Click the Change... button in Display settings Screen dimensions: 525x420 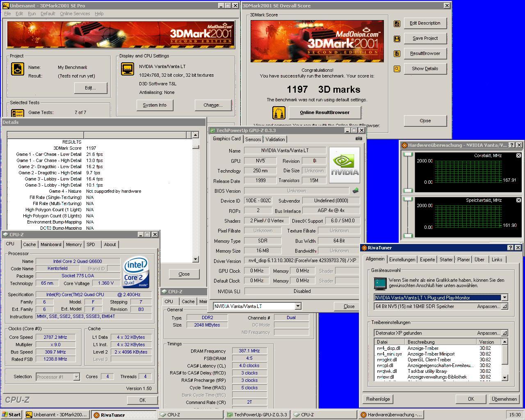pos(213,105)
